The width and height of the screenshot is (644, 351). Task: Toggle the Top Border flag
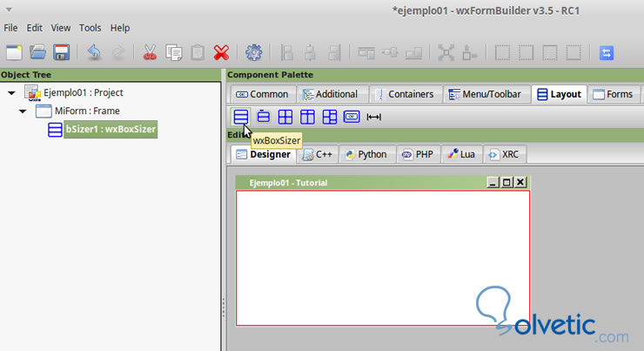[x=550, y=52]
